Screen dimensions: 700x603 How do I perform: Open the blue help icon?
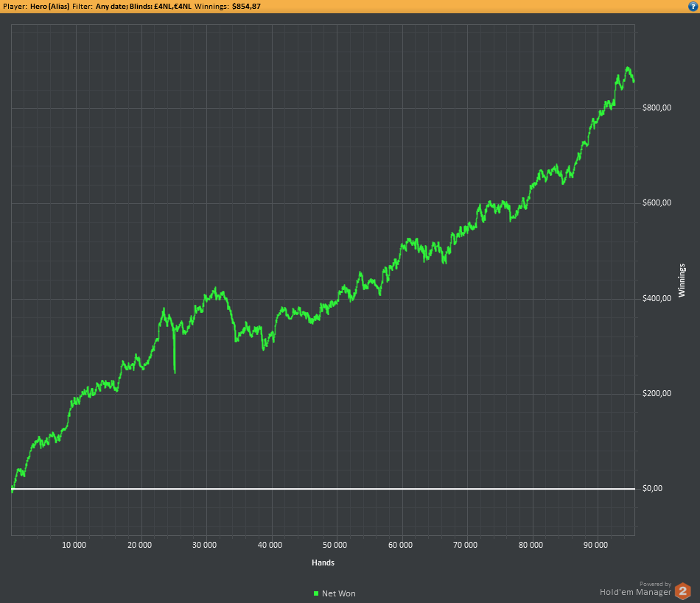(693, 6)
